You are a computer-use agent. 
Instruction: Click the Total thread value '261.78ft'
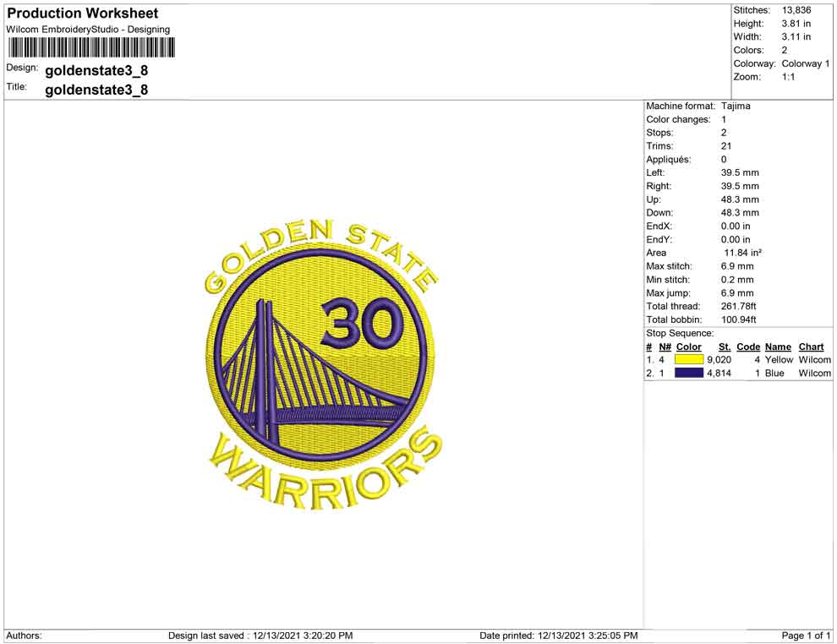tap(739, 306)
